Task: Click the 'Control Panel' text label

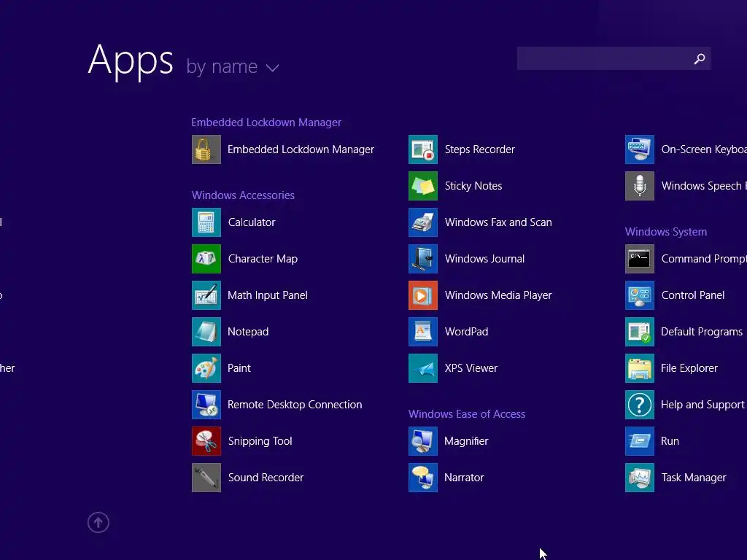Action: click(x=693, y=295)
